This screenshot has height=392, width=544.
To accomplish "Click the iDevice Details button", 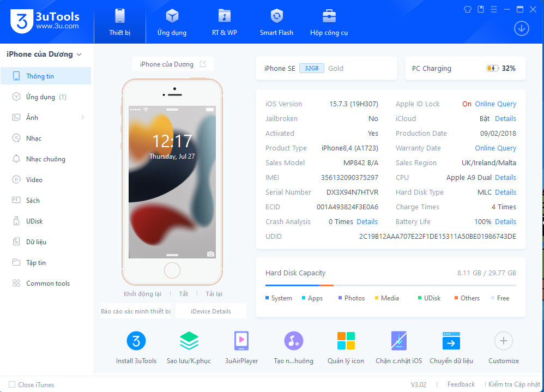I will click(x=210, y=311).
